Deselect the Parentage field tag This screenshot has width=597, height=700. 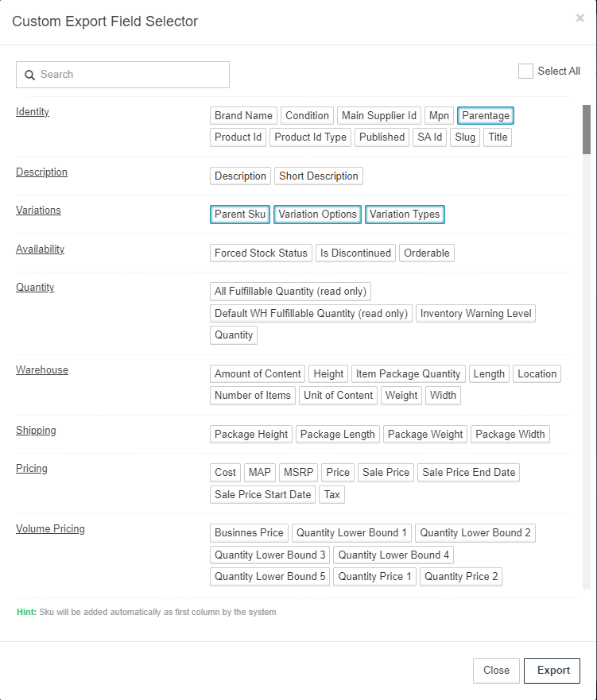tap(486, 116)
